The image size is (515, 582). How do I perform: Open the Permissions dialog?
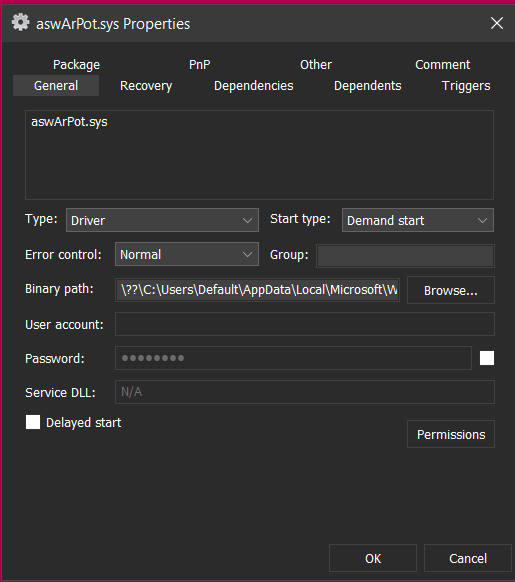(x=451, y=434)
